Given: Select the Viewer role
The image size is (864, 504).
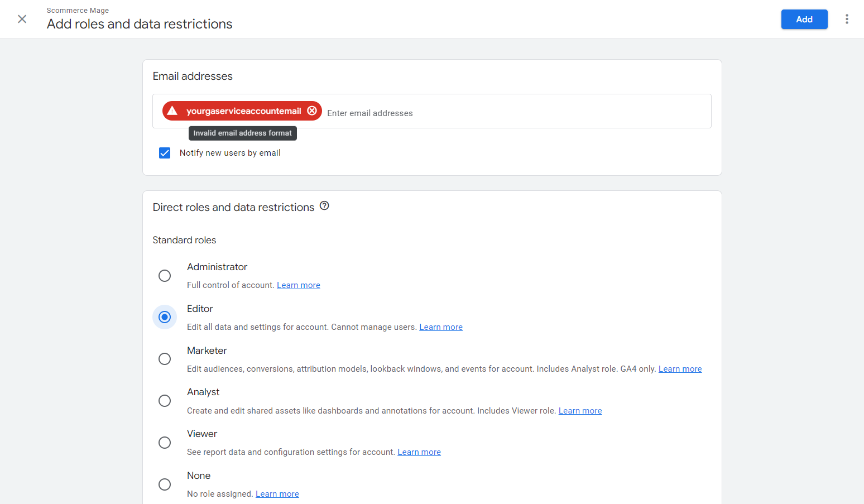Looking at the screenshot, I should [x=165, y=443].
